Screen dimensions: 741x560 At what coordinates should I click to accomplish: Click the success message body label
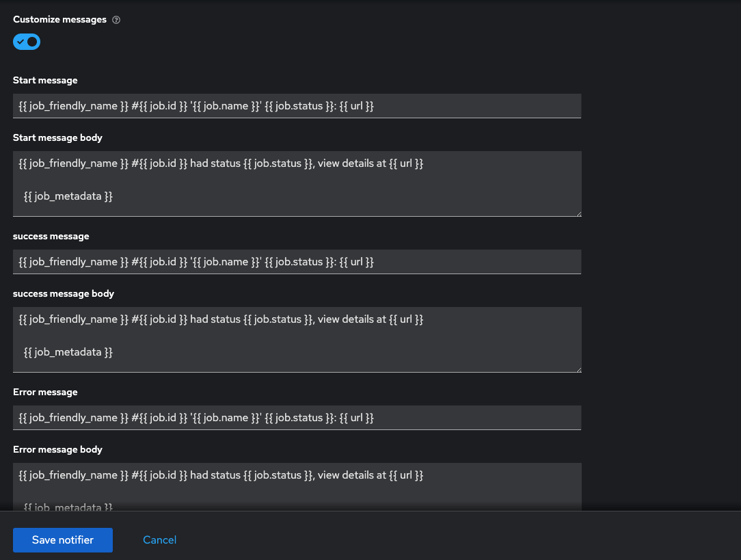click(63, 293)
